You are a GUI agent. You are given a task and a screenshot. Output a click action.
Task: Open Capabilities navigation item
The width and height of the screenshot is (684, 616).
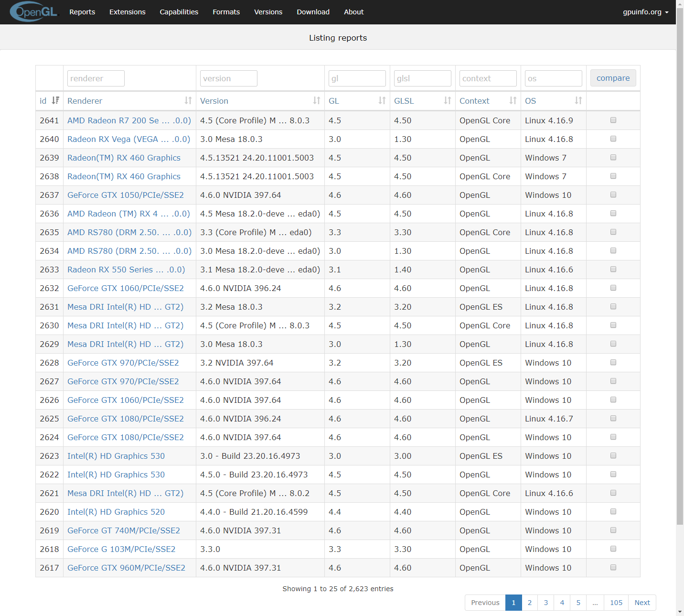(179, 12)
